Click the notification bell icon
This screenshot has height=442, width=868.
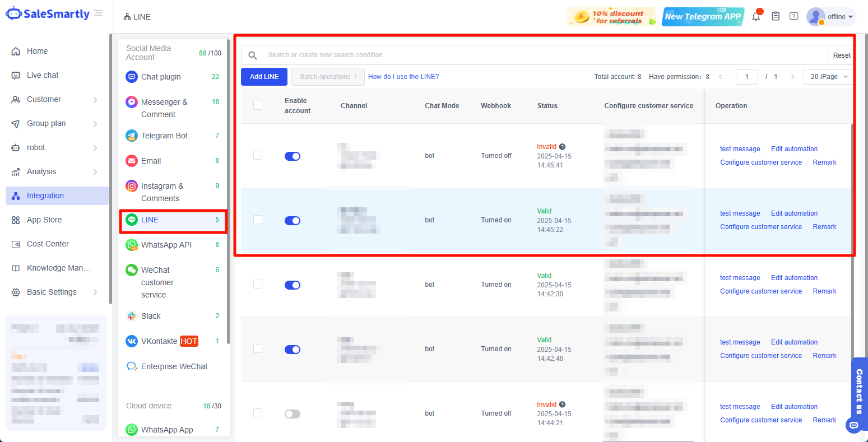756,17
